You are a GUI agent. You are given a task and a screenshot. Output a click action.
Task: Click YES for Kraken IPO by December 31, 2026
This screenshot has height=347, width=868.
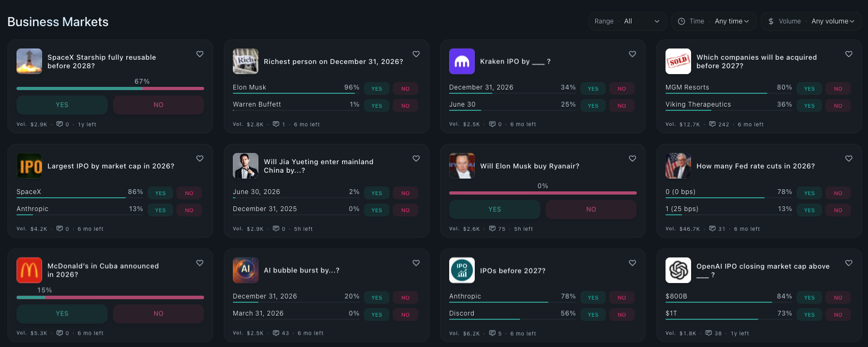[x=593, y=88]
